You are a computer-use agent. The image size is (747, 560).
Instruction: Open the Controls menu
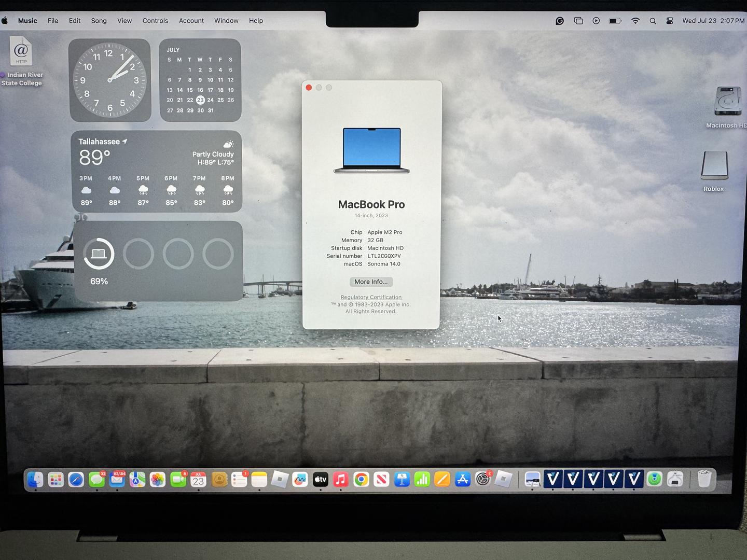click(x=155, y=21)
